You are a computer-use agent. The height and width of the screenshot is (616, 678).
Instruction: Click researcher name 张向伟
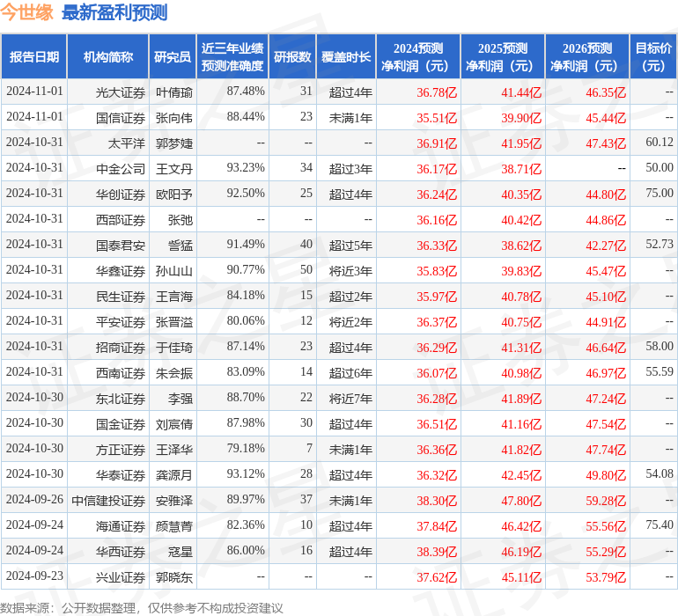click(x=174, y=118)
